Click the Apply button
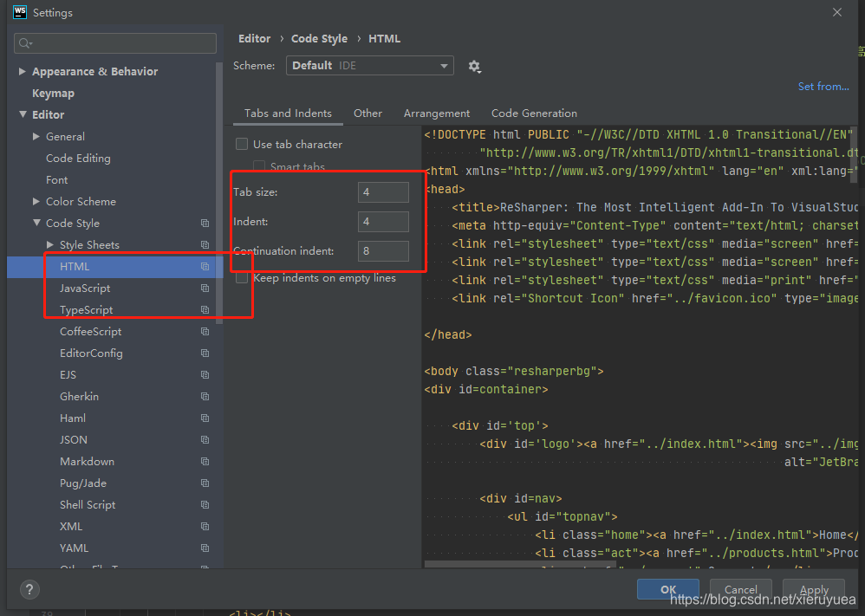 (814, 589)
